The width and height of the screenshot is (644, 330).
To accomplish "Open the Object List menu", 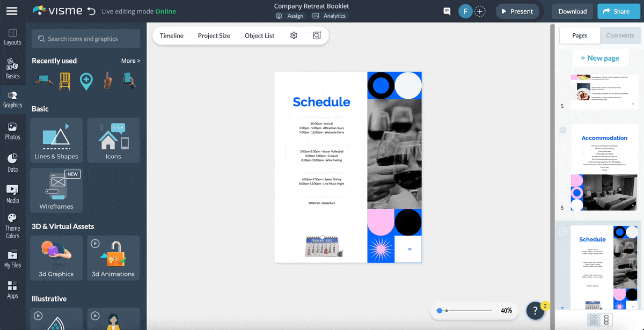I will coord(259,35).
